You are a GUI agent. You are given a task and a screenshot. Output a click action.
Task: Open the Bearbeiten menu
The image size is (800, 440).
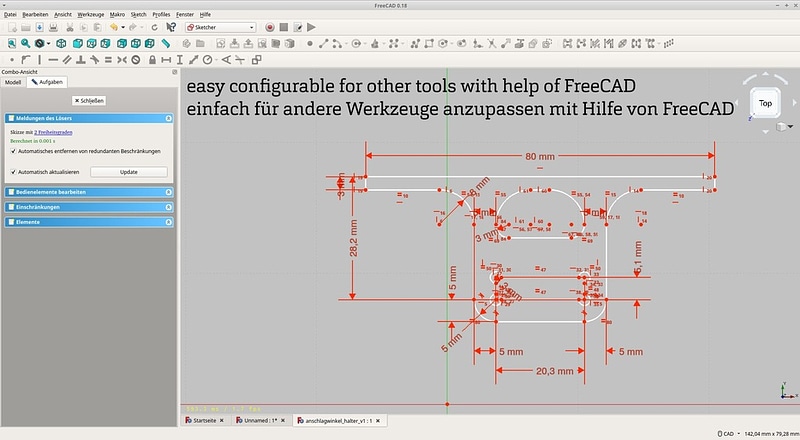coord(35,14)
